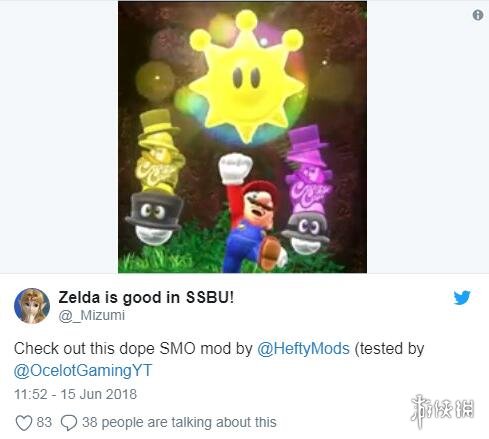View 38 people are talking about this
Screen dimensions: 489x439
coord(179,422)
